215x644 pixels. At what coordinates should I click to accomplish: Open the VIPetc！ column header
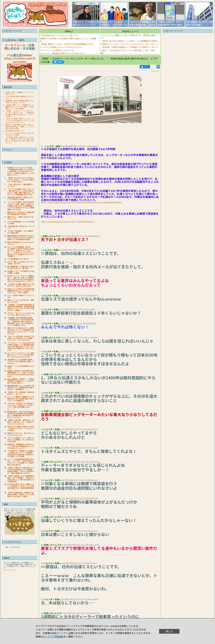[x=69, y=31]
